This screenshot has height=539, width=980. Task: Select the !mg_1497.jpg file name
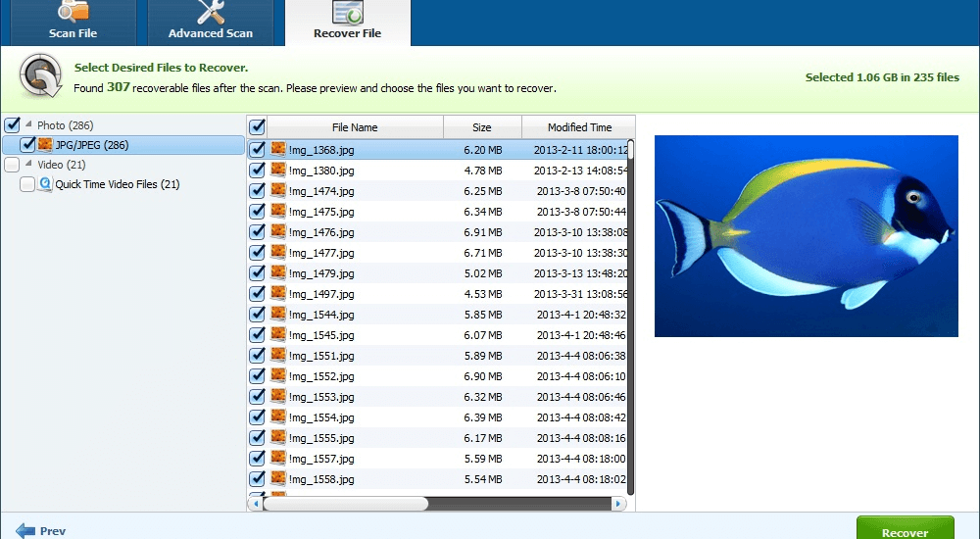(321, 294)
